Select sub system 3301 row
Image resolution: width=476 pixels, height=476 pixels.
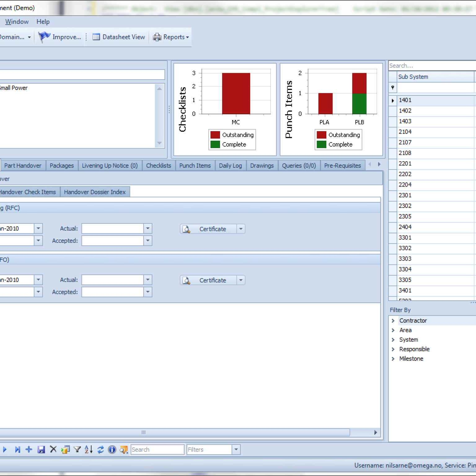click(x=432, y=238)
